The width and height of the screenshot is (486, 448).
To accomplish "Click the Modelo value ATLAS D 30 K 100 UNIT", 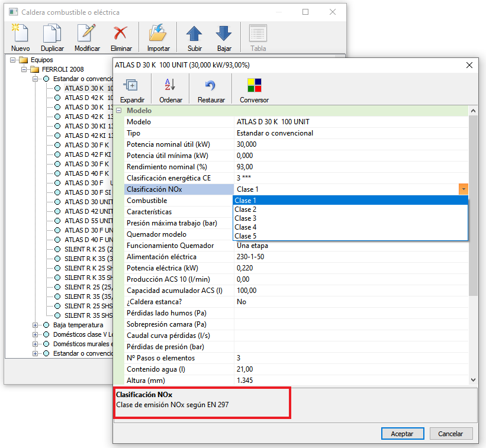I will [273, 122].
